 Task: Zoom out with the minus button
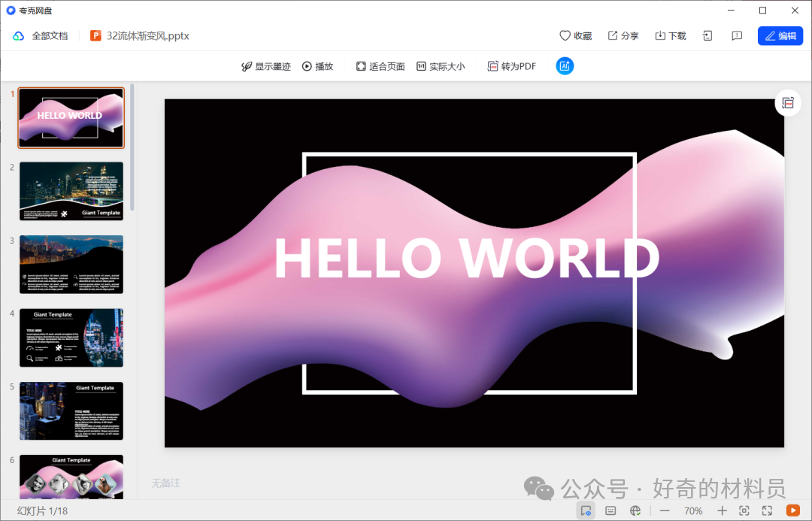tap(665, 510)
